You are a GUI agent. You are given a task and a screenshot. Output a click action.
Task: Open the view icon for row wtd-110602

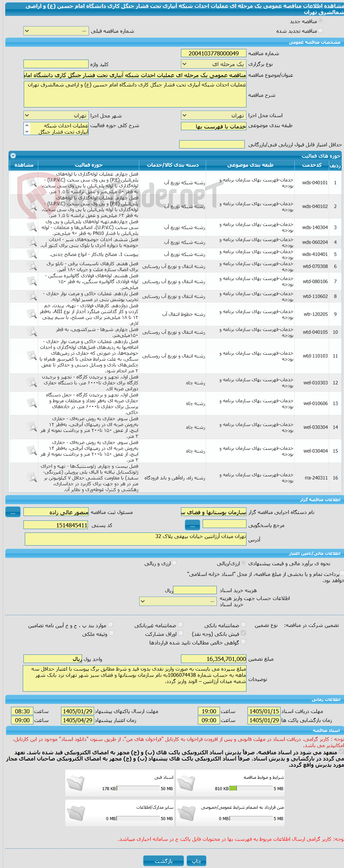pyautogui.click(x=32, y=296)
